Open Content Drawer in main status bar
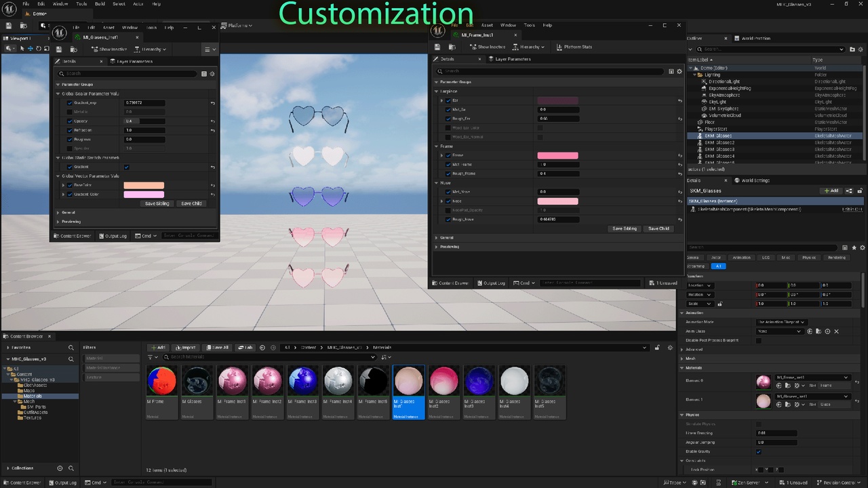Image resolution: width=868 pixels, height=488 pixels. tap(22, 483)
